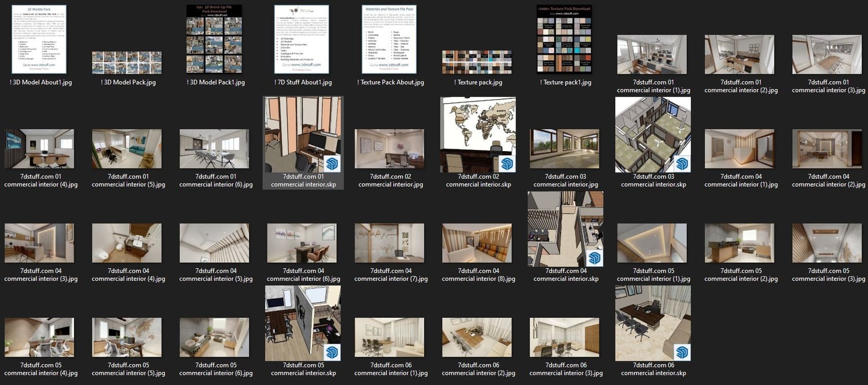Select 01 commercial interior (6).jpg thumbnail
This screenshot has width=868, height=385.
(x=215, y=149)
